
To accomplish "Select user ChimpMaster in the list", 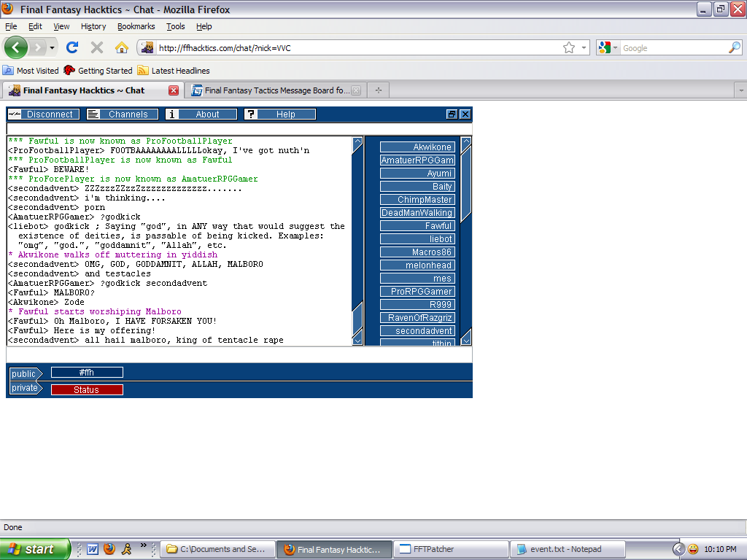I will (418, 200).
